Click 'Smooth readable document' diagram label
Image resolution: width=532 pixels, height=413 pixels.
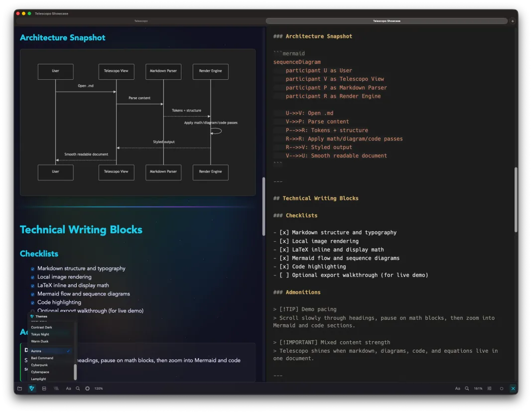(86, 154)
